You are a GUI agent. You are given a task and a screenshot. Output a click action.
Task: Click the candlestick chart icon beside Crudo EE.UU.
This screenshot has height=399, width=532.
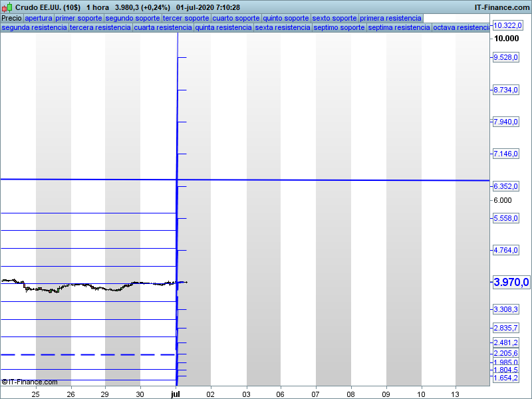(7, 7)
